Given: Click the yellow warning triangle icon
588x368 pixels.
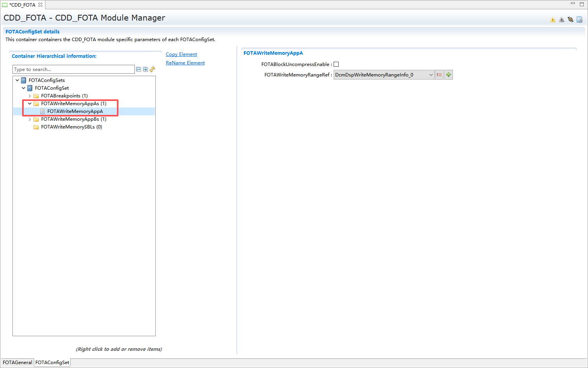Looking at the screenshot, I should coord(553,20).
